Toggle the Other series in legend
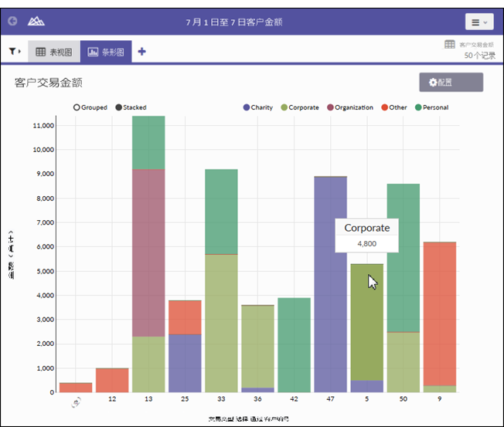 [x=385, y=107]
